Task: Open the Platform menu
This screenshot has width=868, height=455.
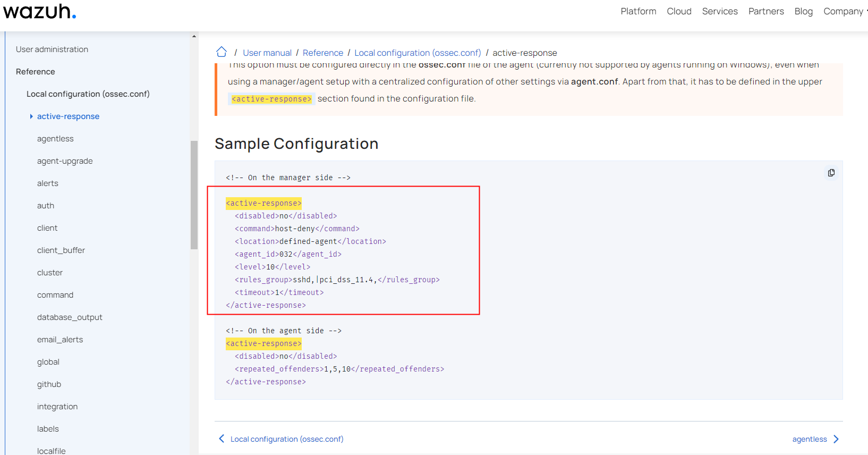Action: tap(639, 11)
